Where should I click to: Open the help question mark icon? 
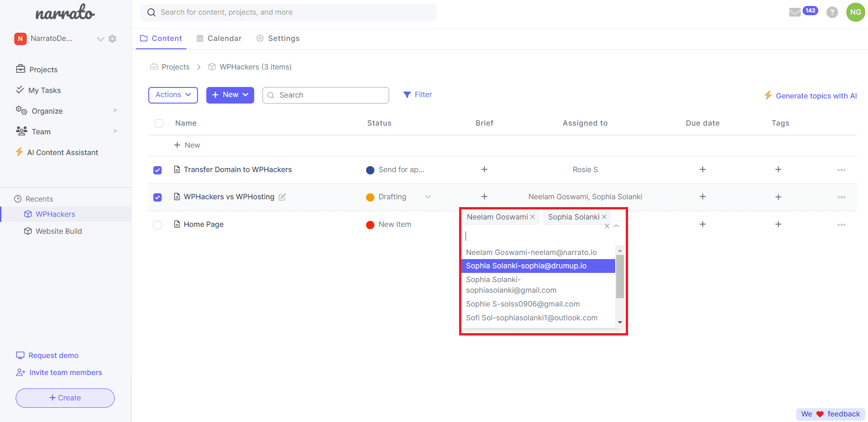point(832,12)
